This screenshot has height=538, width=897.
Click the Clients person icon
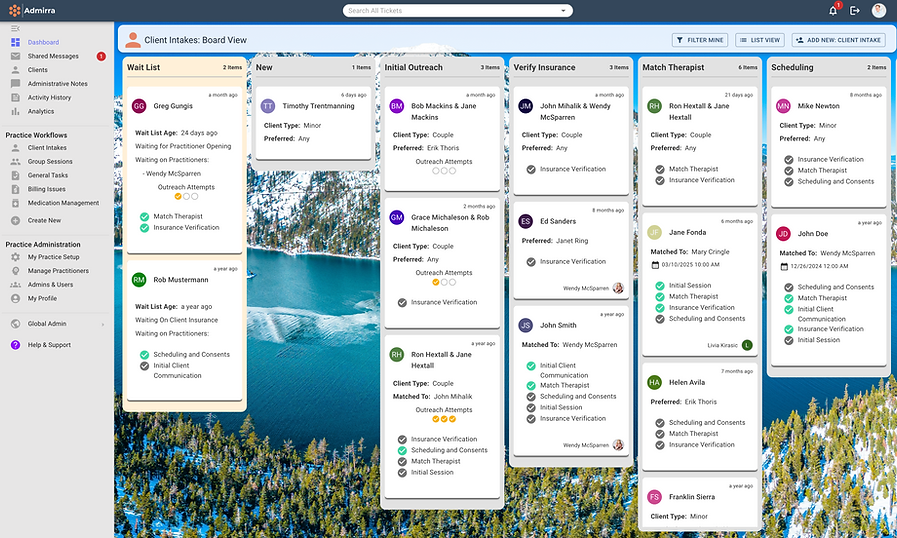(15, 70)
